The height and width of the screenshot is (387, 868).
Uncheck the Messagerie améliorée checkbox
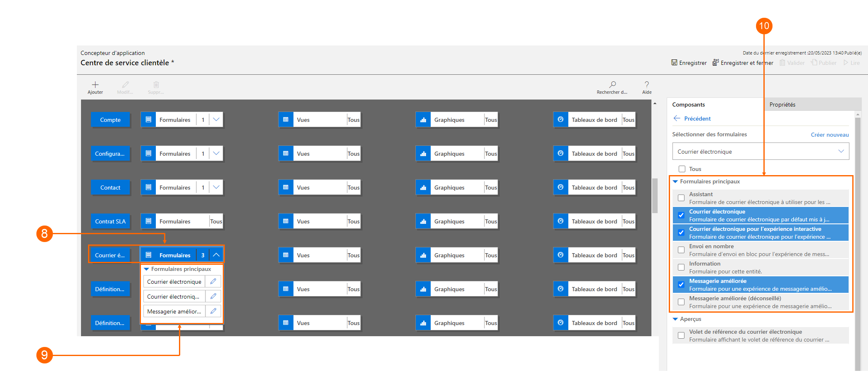point(681,285)
